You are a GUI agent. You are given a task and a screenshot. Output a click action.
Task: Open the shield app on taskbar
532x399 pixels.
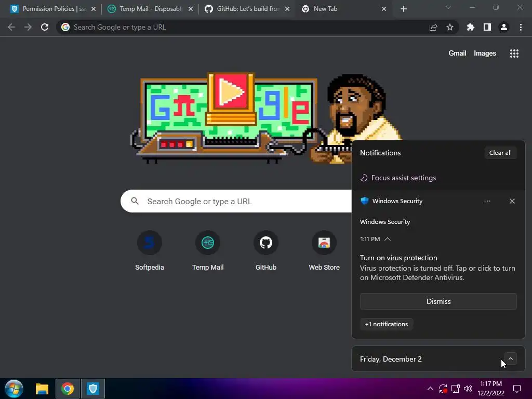click(x=92, y=389)
